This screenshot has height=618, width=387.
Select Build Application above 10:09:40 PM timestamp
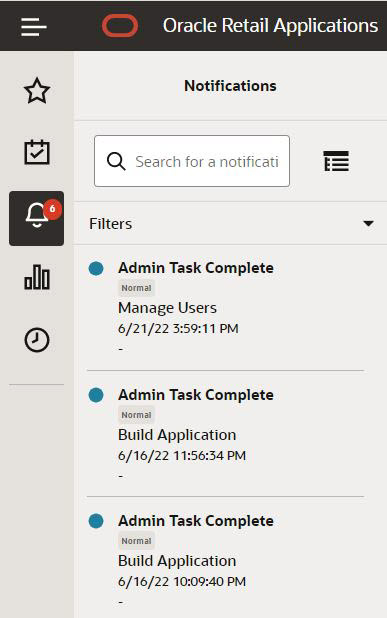(x=177, y=561)
